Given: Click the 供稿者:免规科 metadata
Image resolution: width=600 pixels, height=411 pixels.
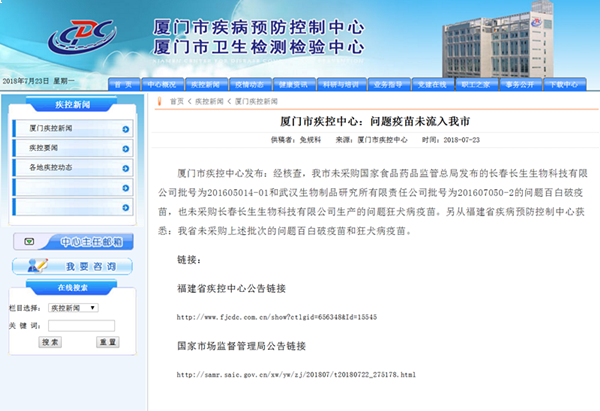Looking at the screenshot, I should pyautogui.click(x=296, y=140).
